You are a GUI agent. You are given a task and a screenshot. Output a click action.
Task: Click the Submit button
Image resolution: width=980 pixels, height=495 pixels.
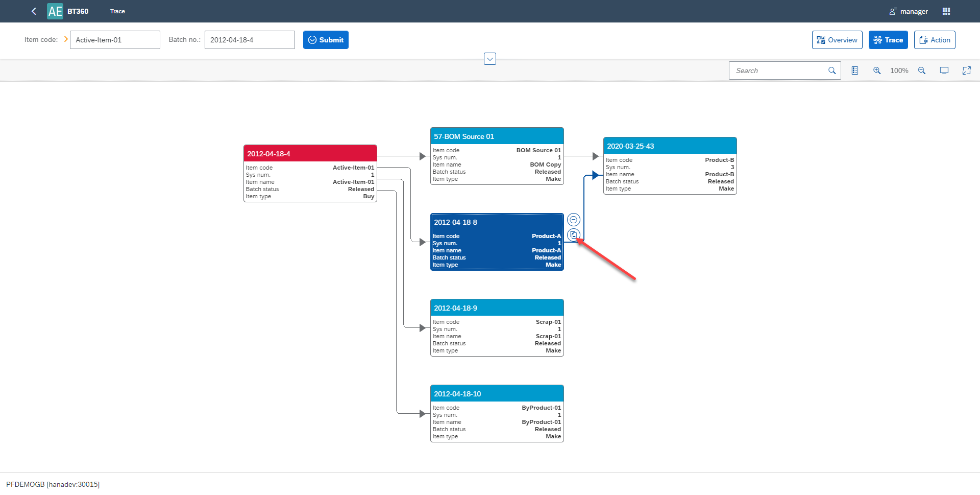pos(326,40)
